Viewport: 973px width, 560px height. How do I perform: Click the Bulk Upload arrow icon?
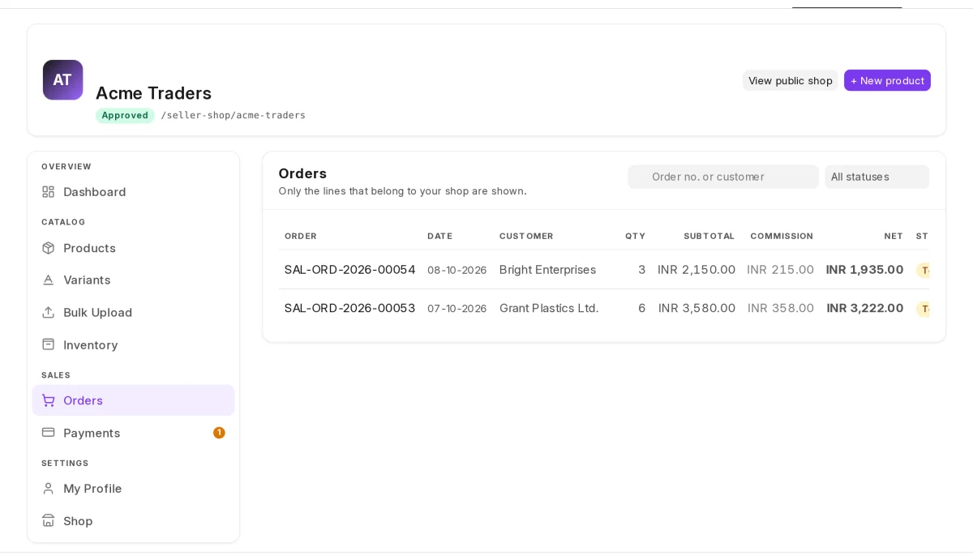(49, 312)
